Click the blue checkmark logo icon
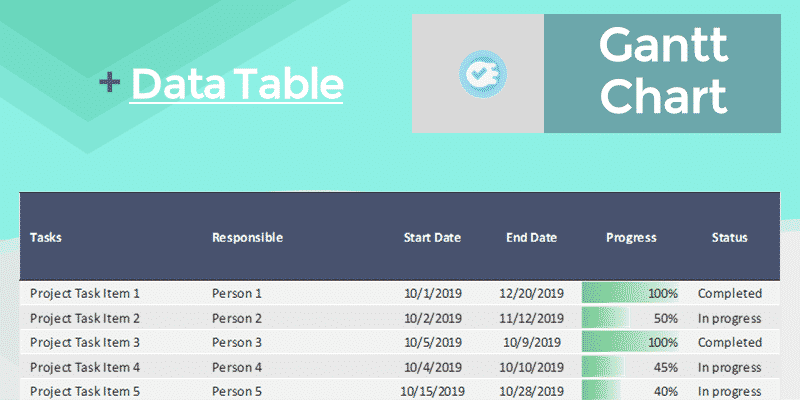The image size is (800, 400). (483, 74)
